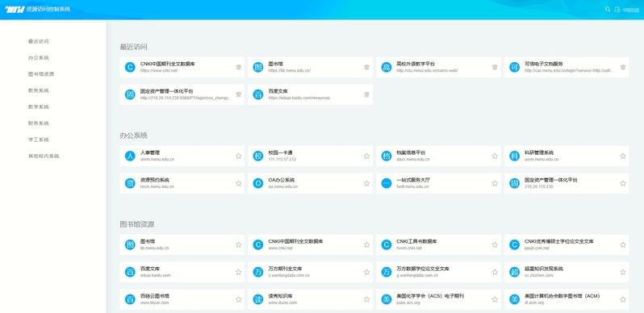Image resolution: width=644 pixels, height=313 pixels.
Task: Click the 档 icon of 档案信息平台
Action: pyautogui.click(x=386, y=156)
